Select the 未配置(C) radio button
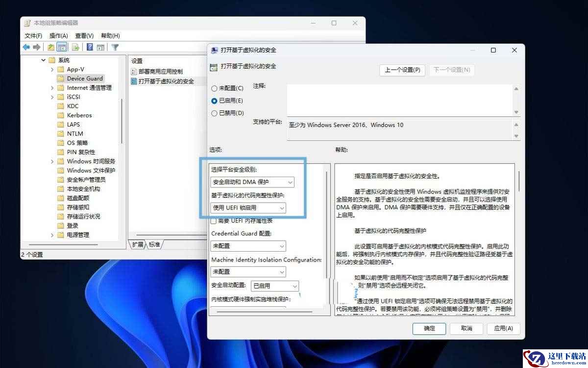The image size is (588, 368). [x=214, y=88]
